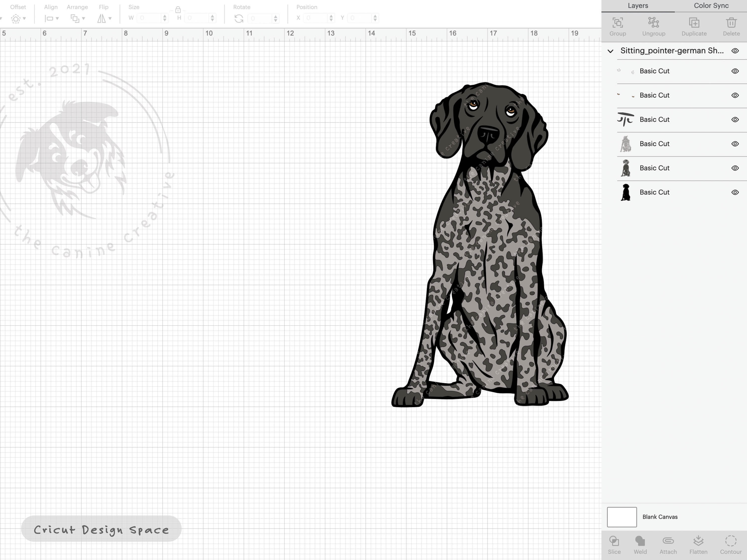Switch to the Layers tab
Image resolution: width=747 pixels, height=560 pixels.
638,6
